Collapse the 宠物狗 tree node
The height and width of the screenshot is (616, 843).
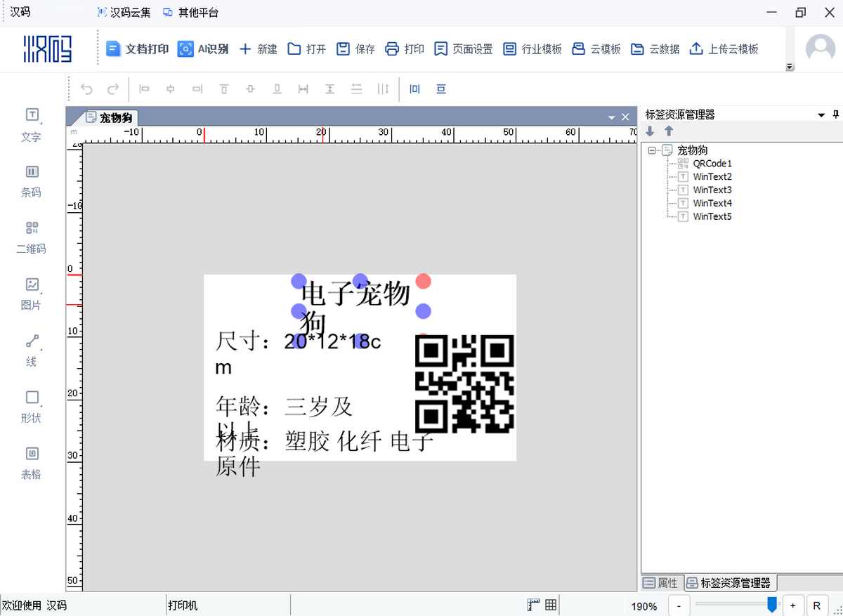[x=652, y=150]
